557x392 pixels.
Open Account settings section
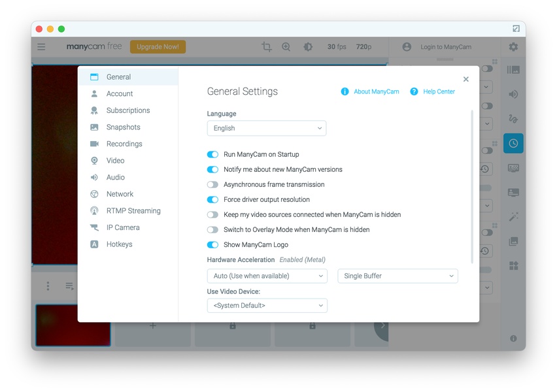128,93
